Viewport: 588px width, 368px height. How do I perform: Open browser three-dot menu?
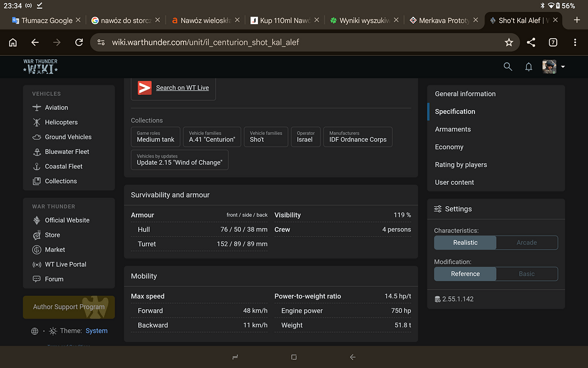(575, 42)
